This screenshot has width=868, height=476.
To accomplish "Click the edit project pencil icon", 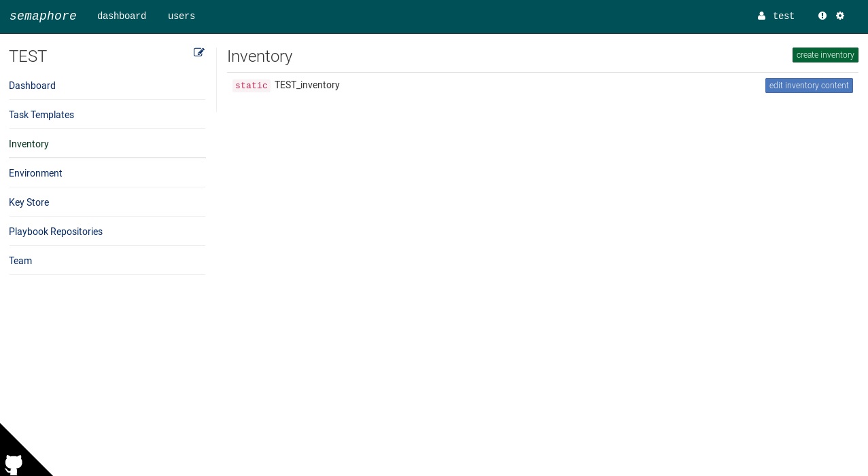I will 199,52.
